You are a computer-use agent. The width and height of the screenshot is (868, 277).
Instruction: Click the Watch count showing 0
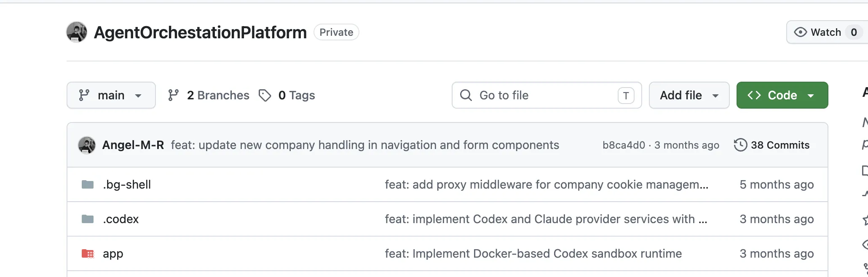(854, 32)
